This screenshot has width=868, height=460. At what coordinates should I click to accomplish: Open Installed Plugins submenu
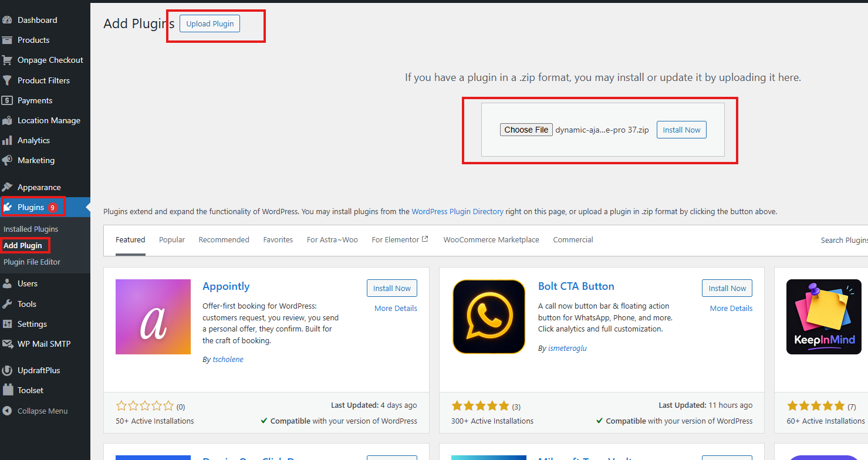[x=31, y=229]
